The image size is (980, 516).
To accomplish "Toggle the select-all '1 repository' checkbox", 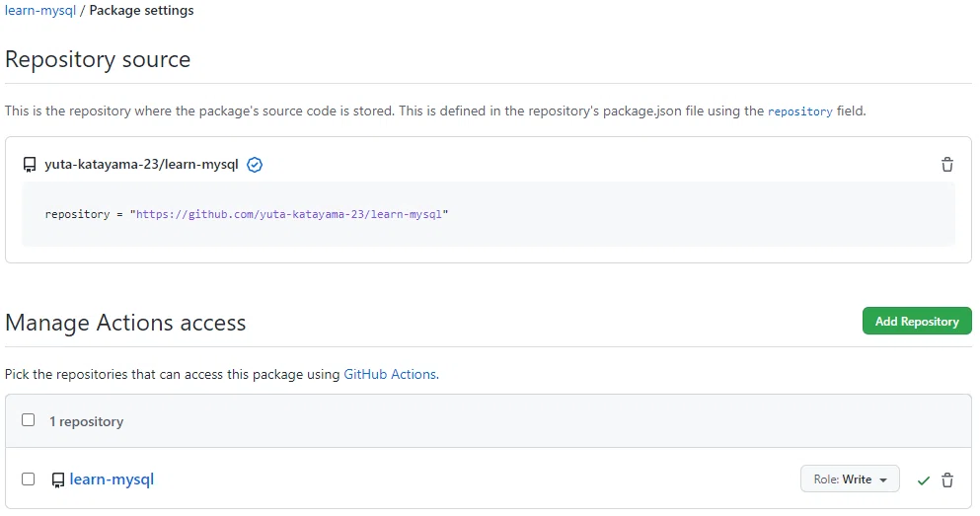I will tap(28, 420).
